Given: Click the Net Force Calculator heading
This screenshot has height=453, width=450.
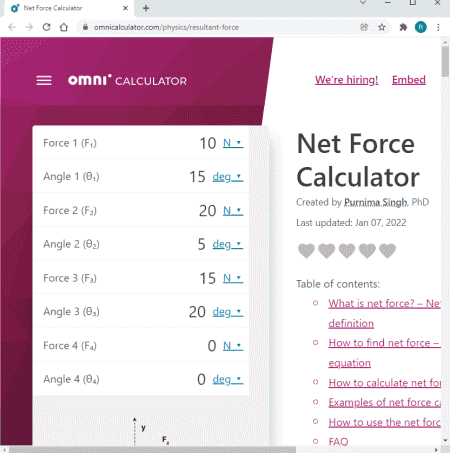Looking at the screenshot, I should coord(358,160).
